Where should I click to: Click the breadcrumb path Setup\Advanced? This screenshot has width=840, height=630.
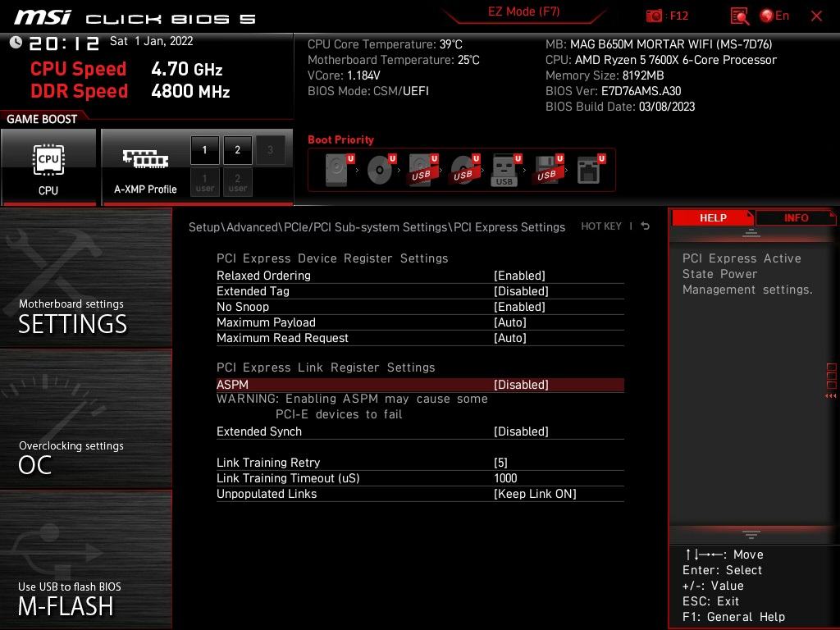(x=232, y=227)
